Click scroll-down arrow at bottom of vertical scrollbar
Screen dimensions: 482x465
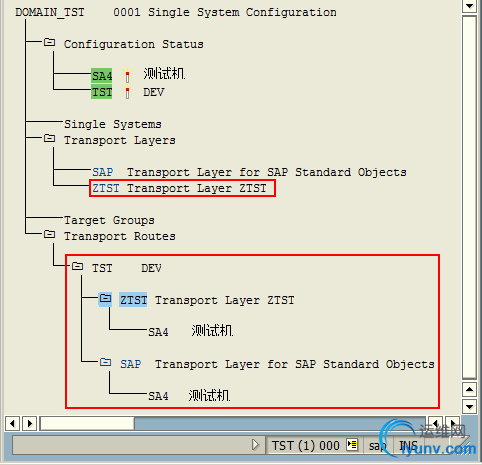click(469, 406)
